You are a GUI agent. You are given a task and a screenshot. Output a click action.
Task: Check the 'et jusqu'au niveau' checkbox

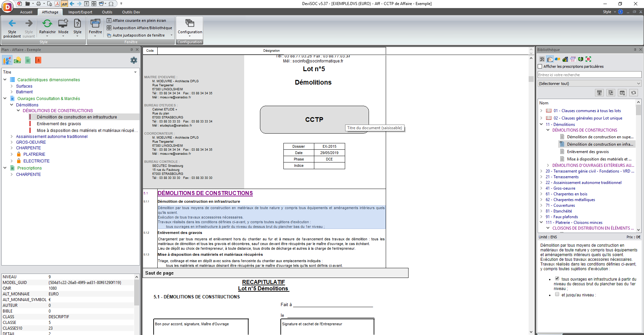[x=557, y=294]
